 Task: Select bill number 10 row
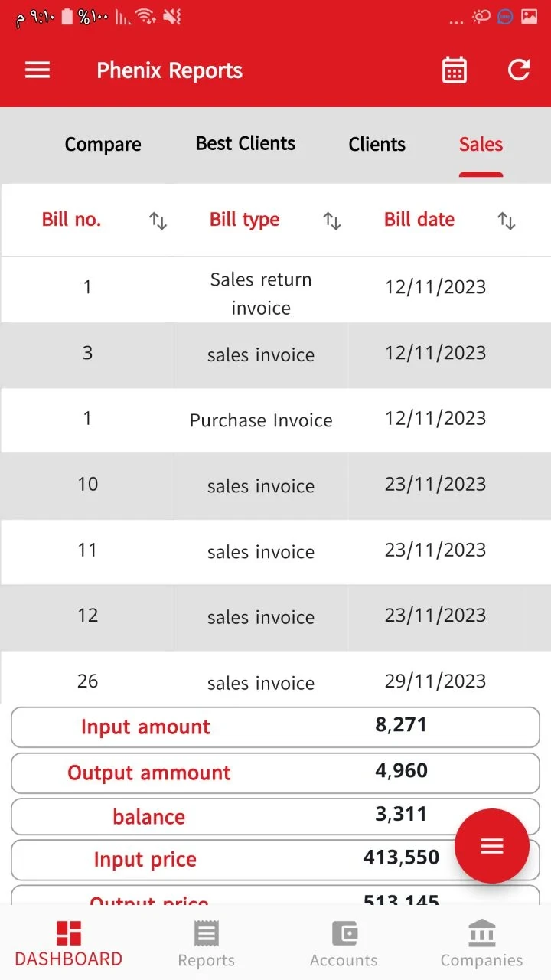pos(275,486)
